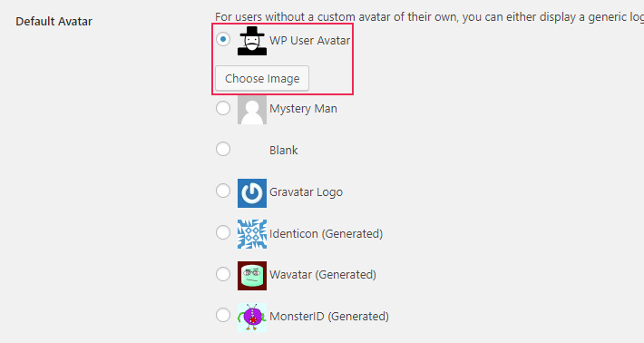Select the Mystery Man radio button
Image resolution: width=644 pixels, height=343 pixels.
223,108
